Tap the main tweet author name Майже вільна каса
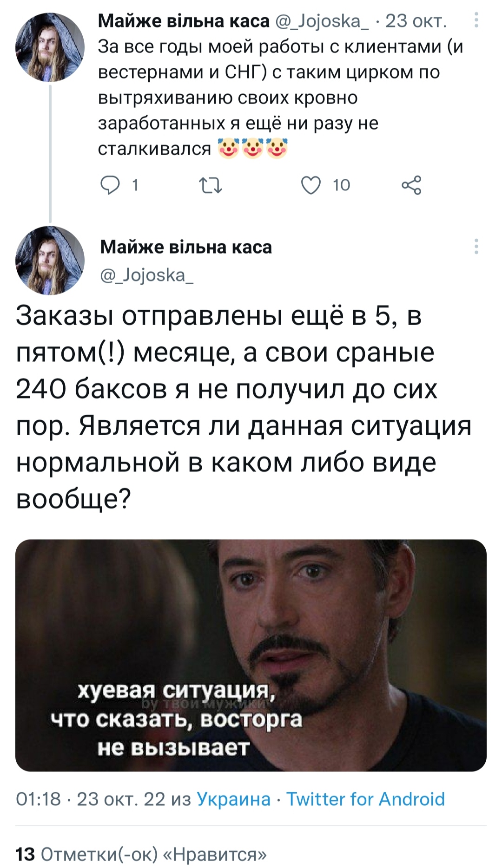 pyautogui.click(x=186, y=247)
